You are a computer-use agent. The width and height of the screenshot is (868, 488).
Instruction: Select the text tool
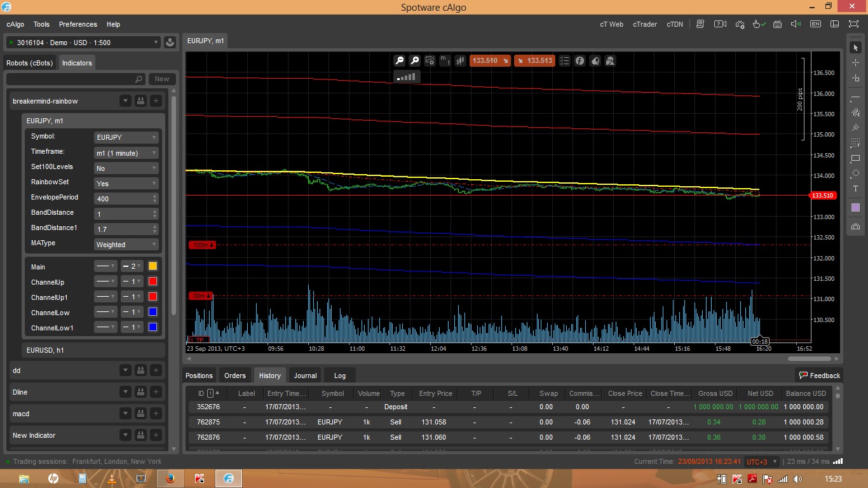(x=855, y=189)
